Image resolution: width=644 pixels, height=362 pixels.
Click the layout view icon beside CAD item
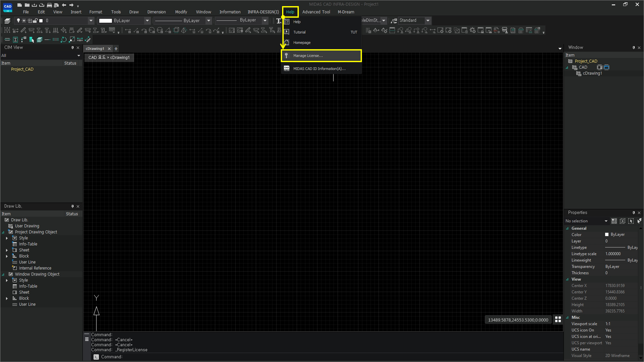[x=599, y=67]
